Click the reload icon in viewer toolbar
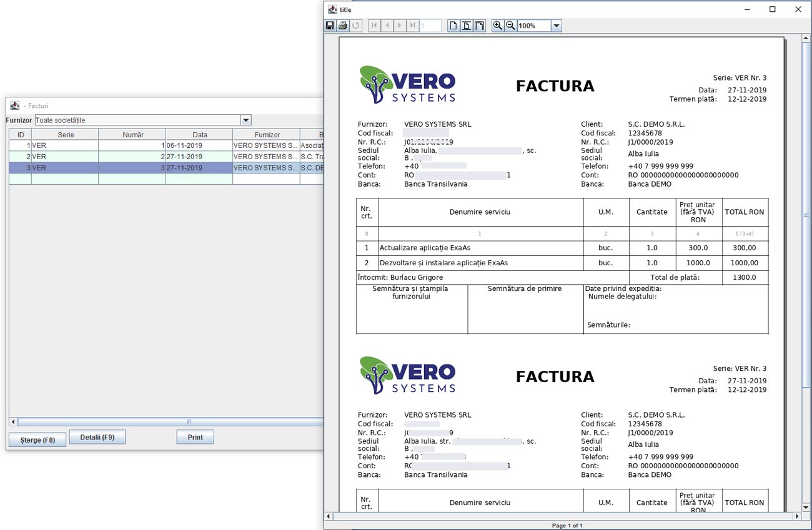Image resolution: width=812 pixels, height=530 pixels. click(356, 26)
